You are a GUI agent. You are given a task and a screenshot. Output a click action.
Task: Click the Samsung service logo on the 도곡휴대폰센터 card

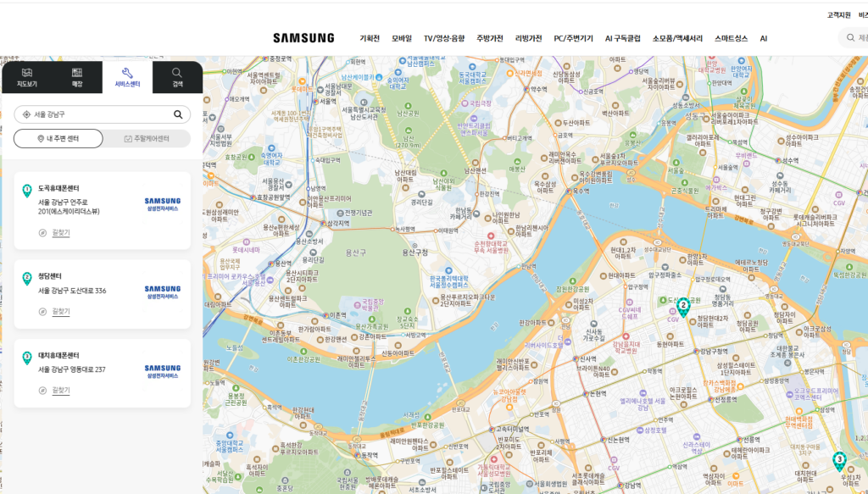163,205
